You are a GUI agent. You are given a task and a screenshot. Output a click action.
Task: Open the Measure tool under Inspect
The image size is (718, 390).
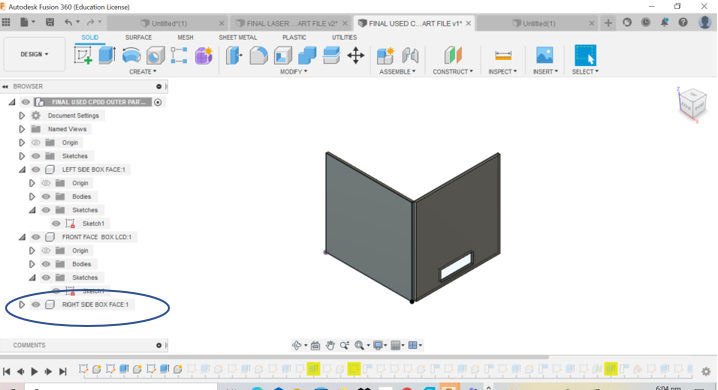(503, 55)
